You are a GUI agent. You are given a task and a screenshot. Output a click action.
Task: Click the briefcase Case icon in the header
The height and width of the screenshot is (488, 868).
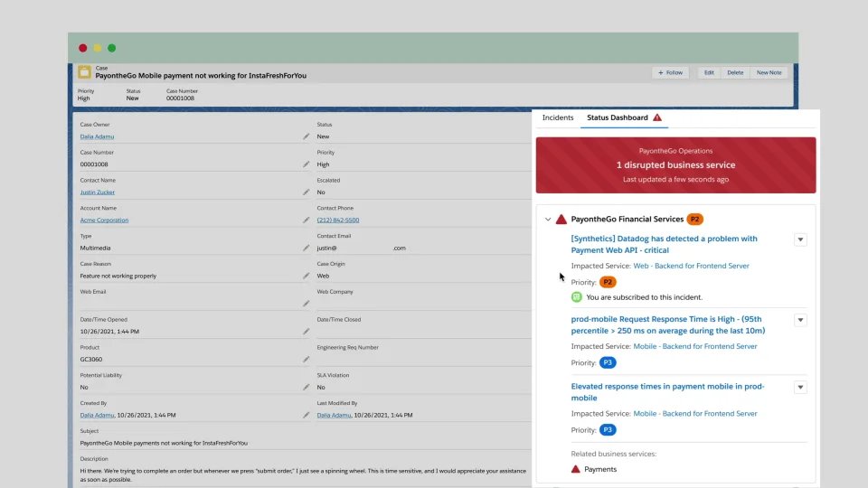pyautogui.click(x=84, y=72)
